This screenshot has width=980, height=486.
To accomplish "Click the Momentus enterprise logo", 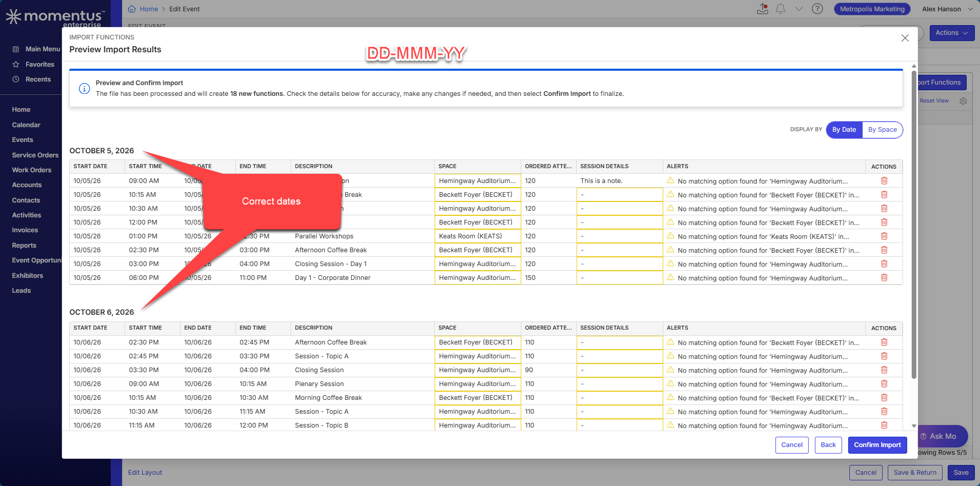I will coord(55,18).
